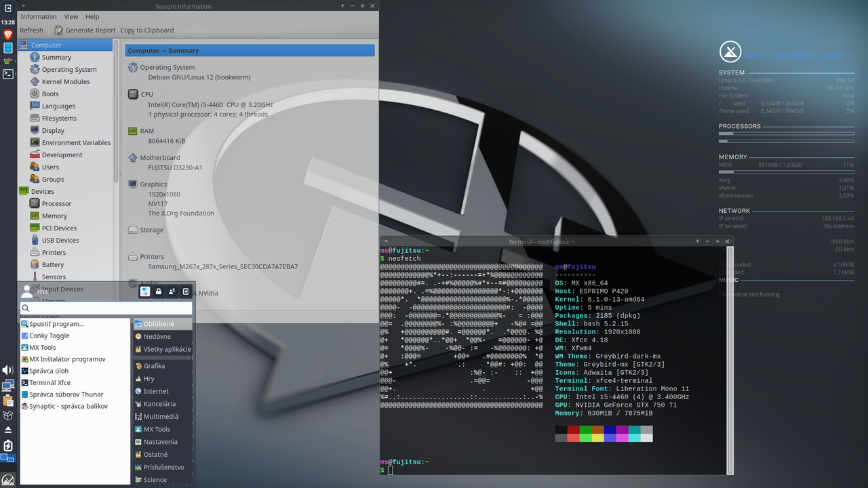Screen dimensions: 868x488
Task: Open the Grafika category
Action: tap(163, 366)
